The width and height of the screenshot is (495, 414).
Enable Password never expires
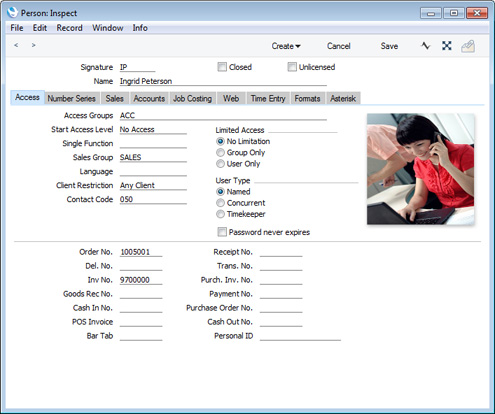[x=222, y=232]
